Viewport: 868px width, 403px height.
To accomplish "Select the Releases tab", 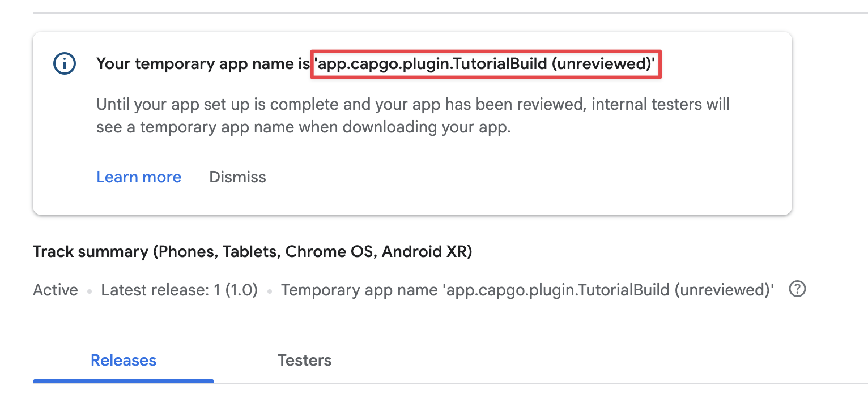I will coord(123,360).
